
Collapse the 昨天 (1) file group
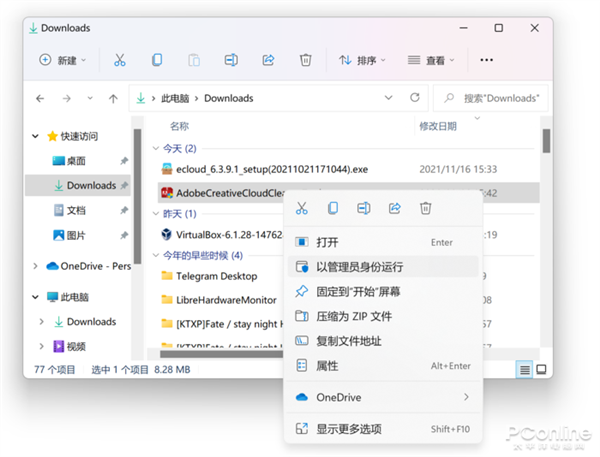[156, 213]
